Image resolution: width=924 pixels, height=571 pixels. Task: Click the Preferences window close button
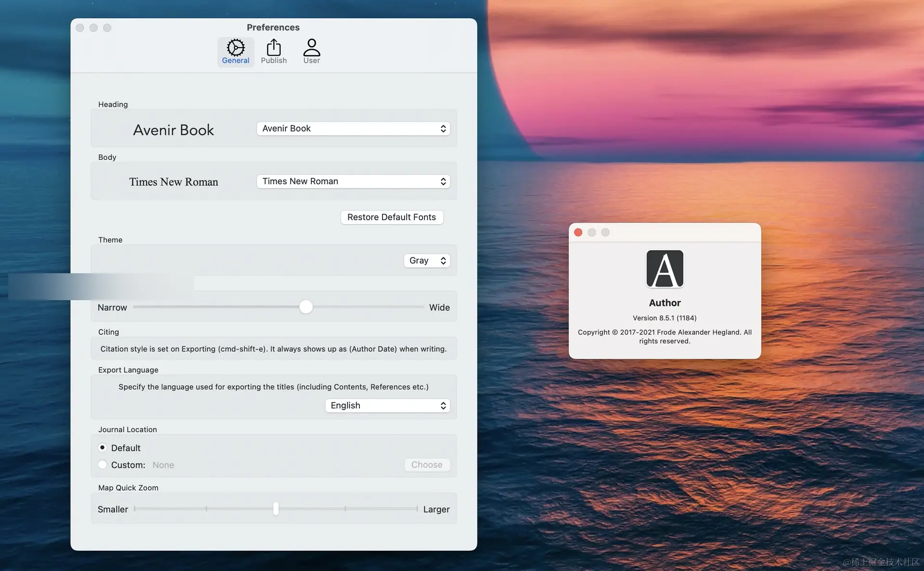click(x=80, y=28)
